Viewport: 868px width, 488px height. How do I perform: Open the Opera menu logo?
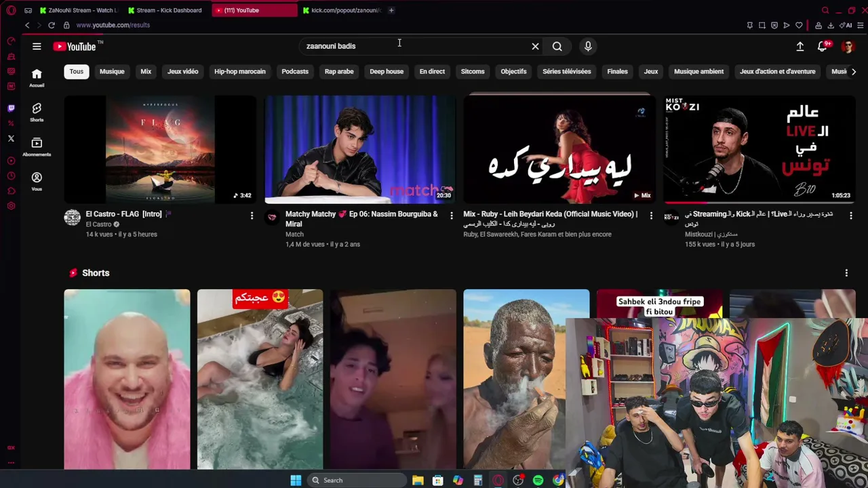tap(11, 10)
